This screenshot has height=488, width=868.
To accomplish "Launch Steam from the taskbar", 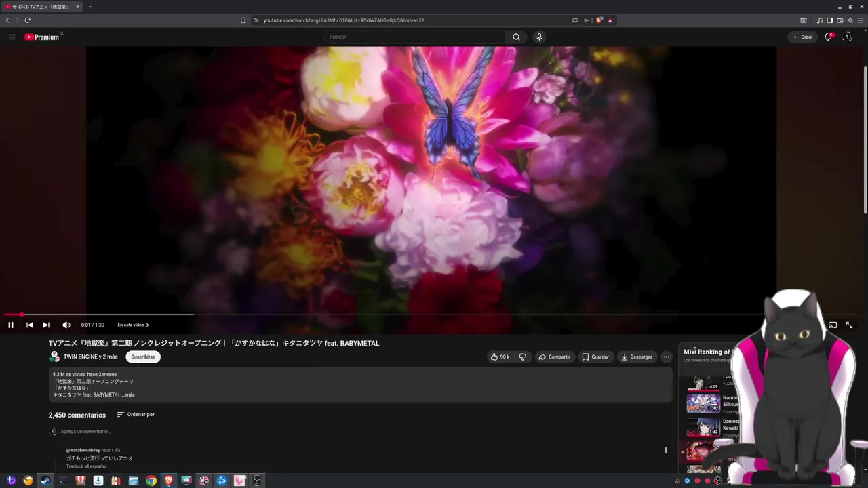I will click(45, 481).
